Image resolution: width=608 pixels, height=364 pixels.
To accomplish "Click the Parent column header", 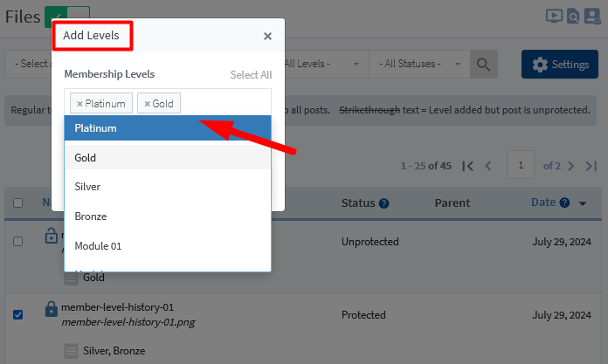I will [453, 203].
